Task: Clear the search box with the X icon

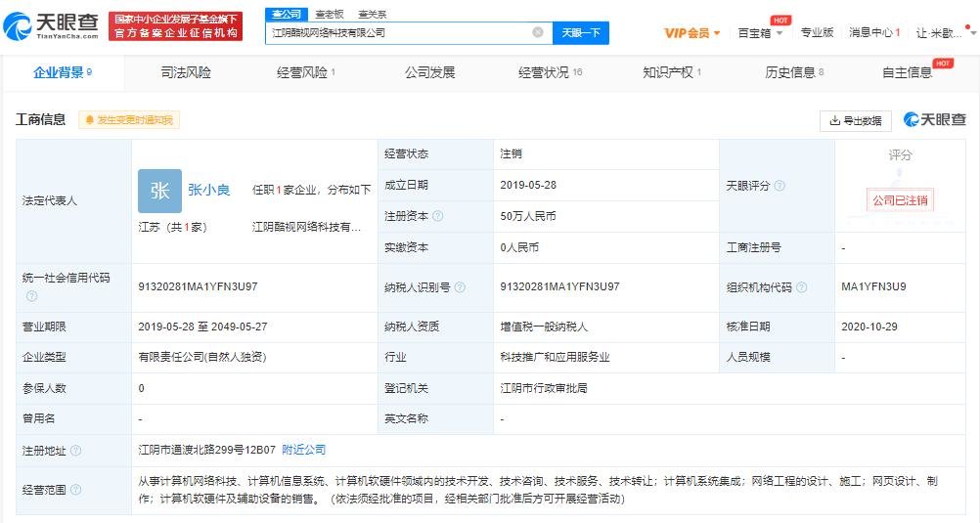Action: point(538,32)
